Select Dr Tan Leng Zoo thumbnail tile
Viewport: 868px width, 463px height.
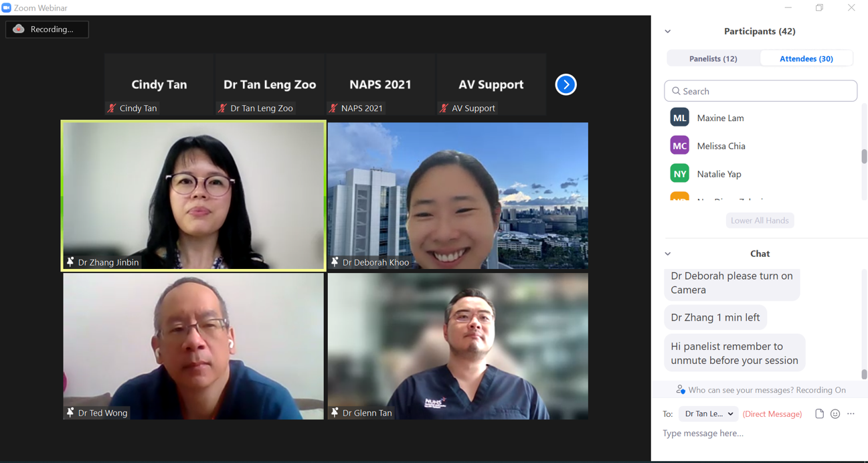(270, 84)
